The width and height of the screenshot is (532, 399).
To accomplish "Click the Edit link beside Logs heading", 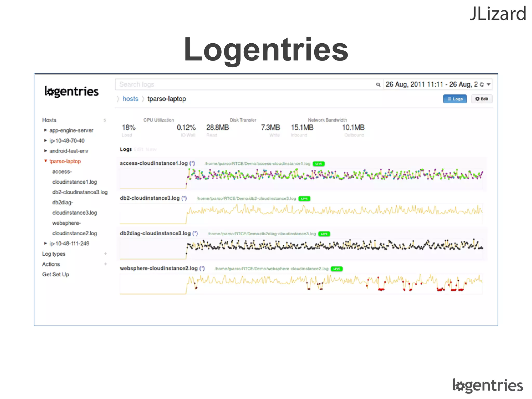I will pyautogui.click(x=139, y=149).
